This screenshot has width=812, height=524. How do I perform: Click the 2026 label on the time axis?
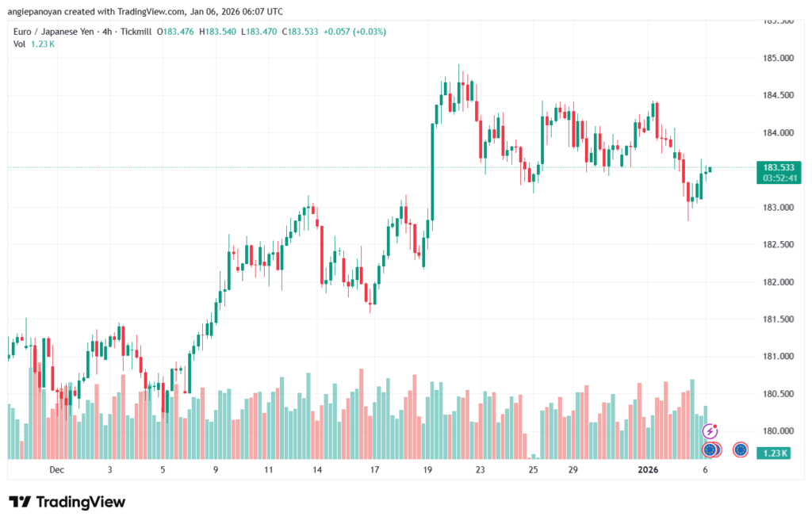coord(649,469)
